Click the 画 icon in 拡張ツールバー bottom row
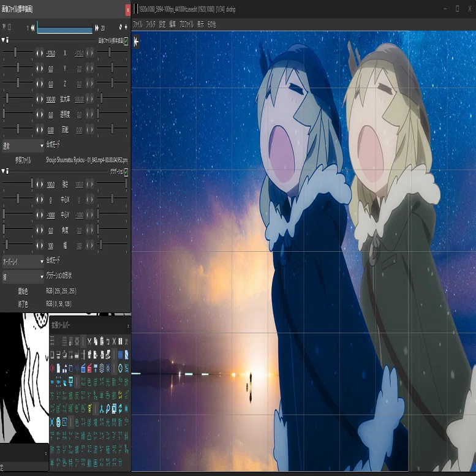476x476 pixels. (x=96, y=463)
